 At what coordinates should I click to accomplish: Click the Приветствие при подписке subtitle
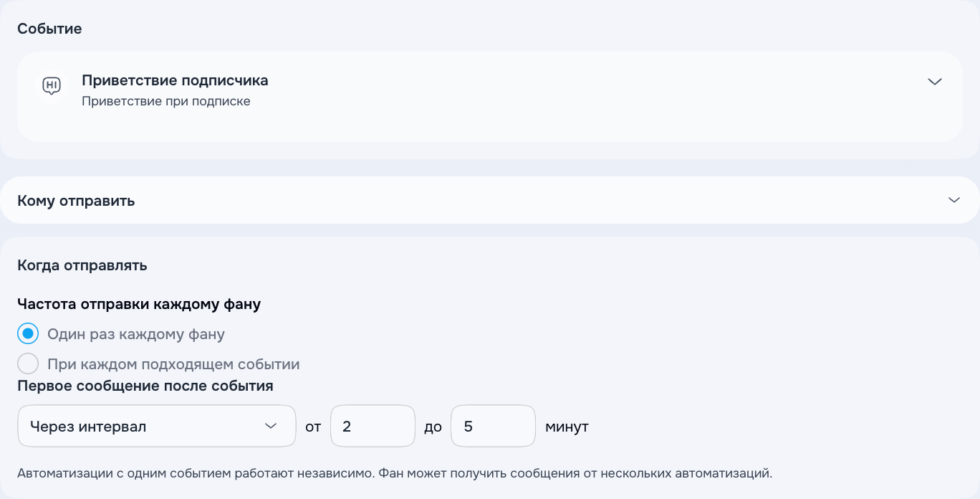coord(166,101)
